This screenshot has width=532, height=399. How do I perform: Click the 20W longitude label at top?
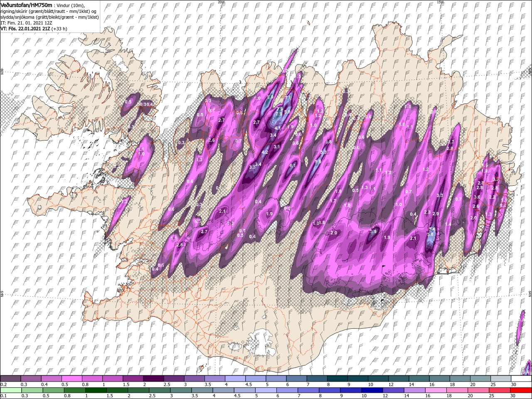[x=221, y=2]
